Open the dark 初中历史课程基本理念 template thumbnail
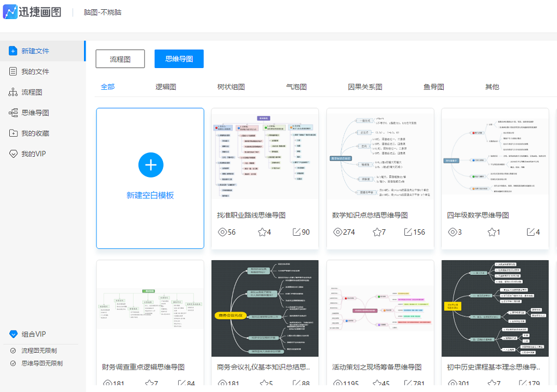 click(x=495, y=309)
